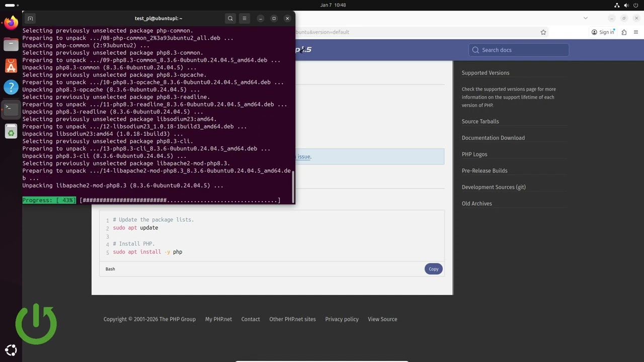
Task: Open the Firefox application menu
Action: click(x=636, y=32)
